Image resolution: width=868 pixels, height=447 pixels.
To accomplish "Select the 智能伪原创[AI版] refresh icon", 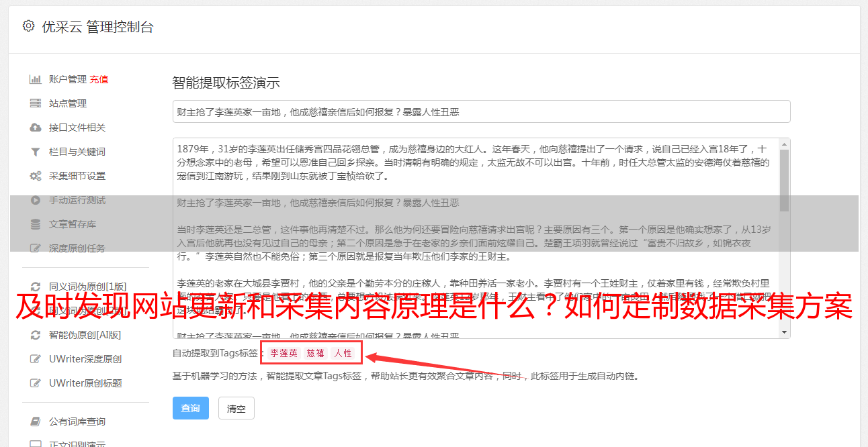I will [x=36, y=335].
